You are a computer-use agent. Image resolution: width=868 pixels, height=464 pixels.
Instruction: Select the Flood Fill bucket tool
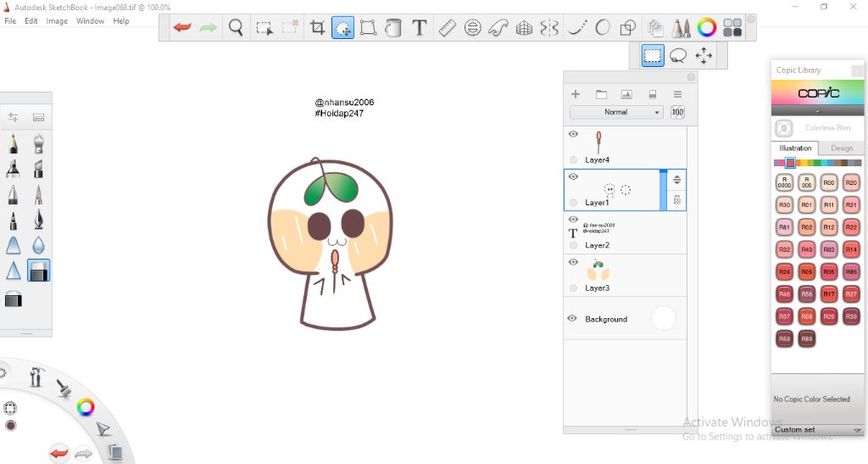coord(393,28)
